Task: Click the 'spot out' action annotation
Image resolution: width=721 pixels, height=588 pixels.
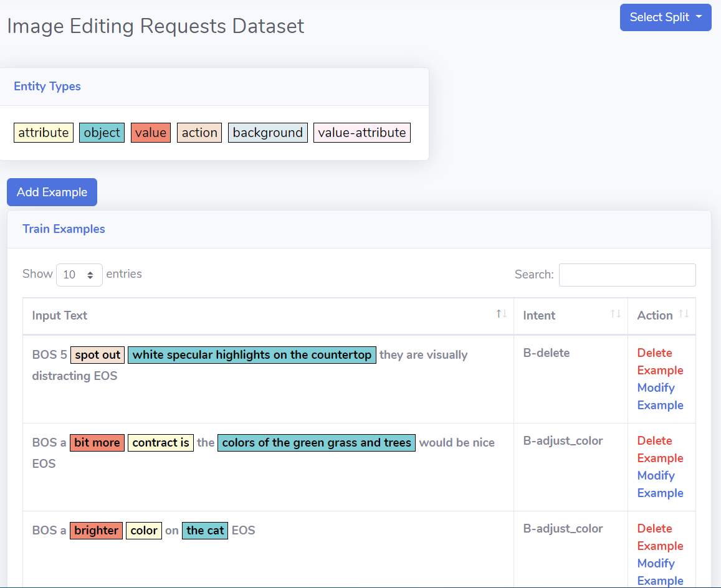Action: 97,355
